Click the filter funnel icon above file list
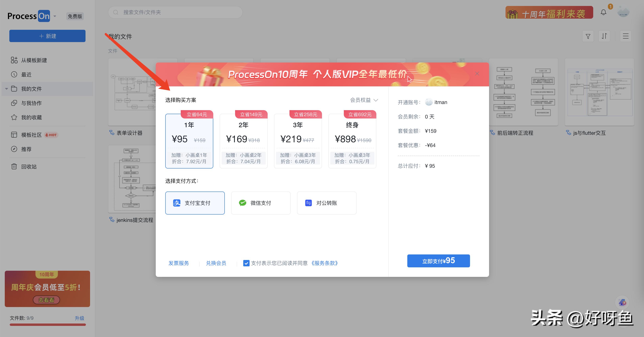 (x=588, y=36)
